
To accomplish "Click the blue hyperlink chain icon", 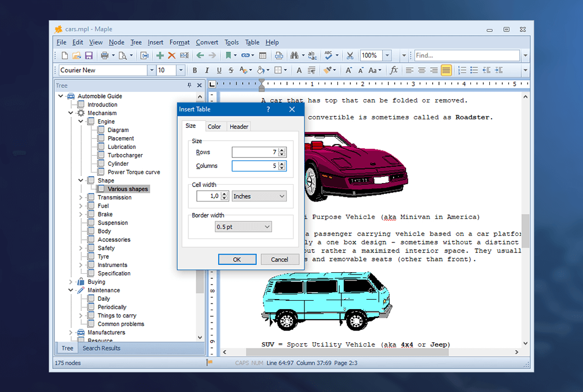I will 245,56.
